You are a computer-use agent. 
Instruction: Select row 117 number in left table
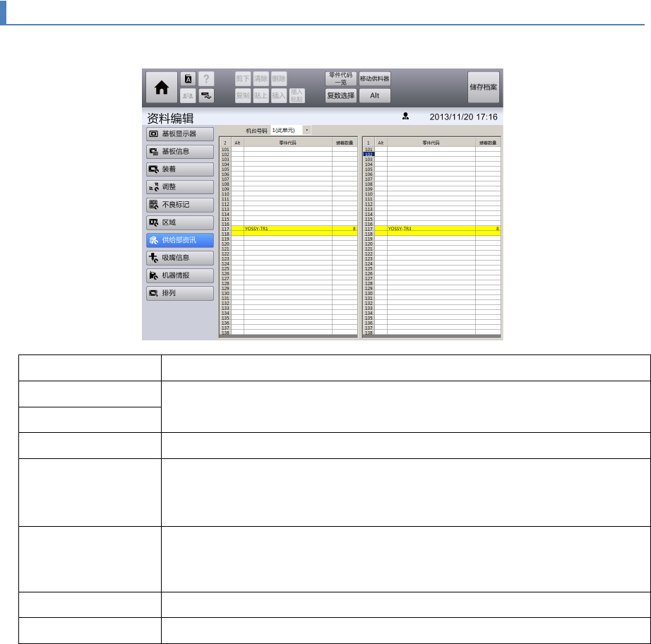(225, 229)
